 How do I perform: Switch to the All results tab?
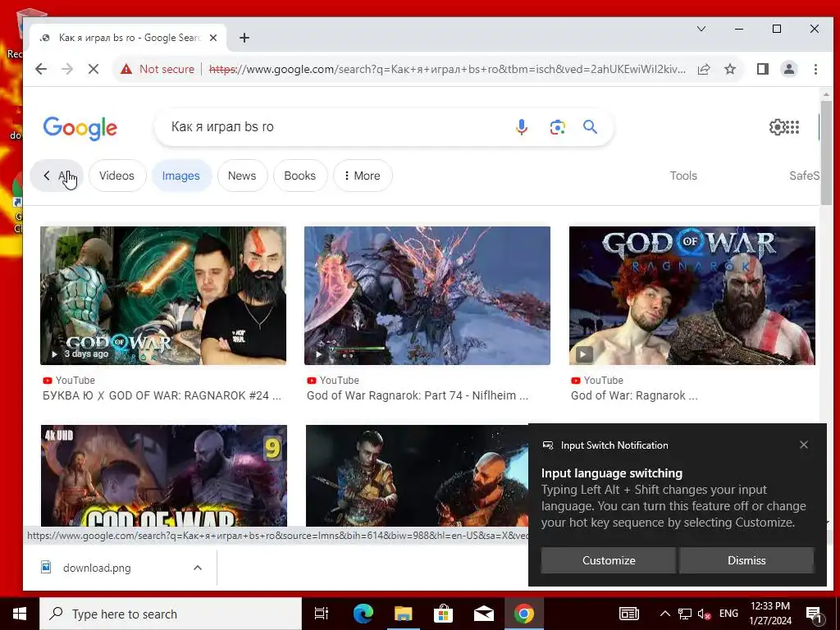57,176
